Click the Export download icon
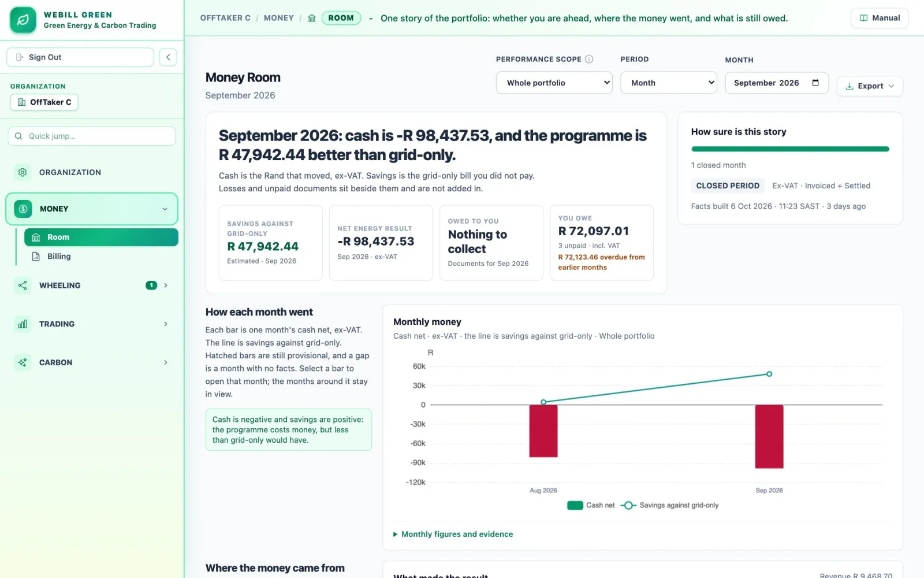Viewport: 924px width, 578px height. (850, 86)
